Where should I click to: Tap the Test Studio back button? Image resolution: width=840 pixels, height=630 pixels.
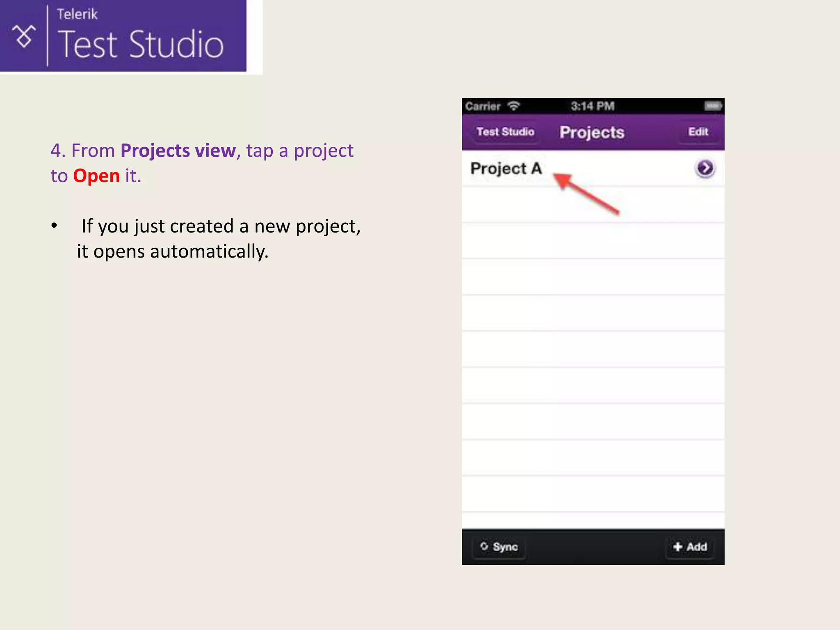(x=505, y=132)
